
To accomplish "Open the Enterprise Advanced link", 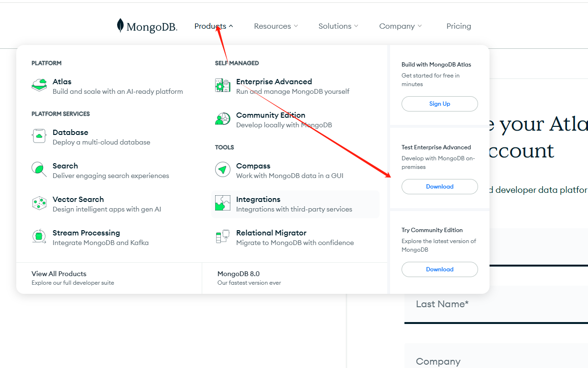I will click(274, 82).
